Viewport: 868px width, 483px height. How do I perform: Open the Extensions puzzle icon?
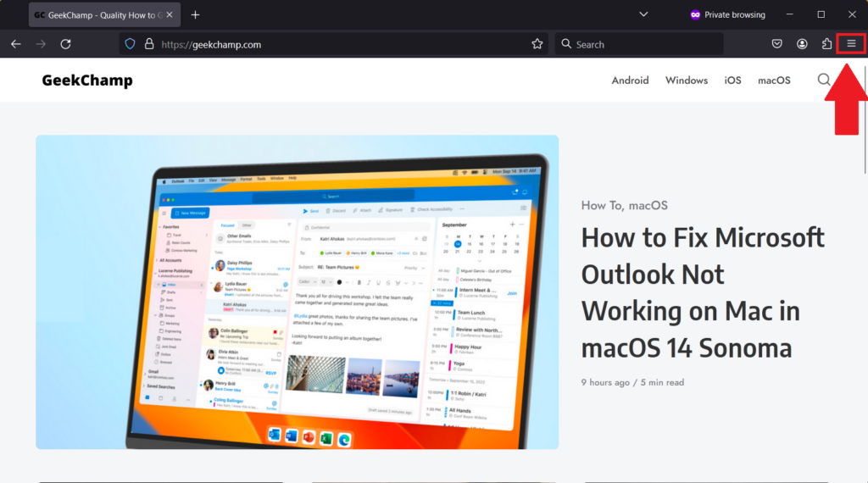click(x=826, y=44)
